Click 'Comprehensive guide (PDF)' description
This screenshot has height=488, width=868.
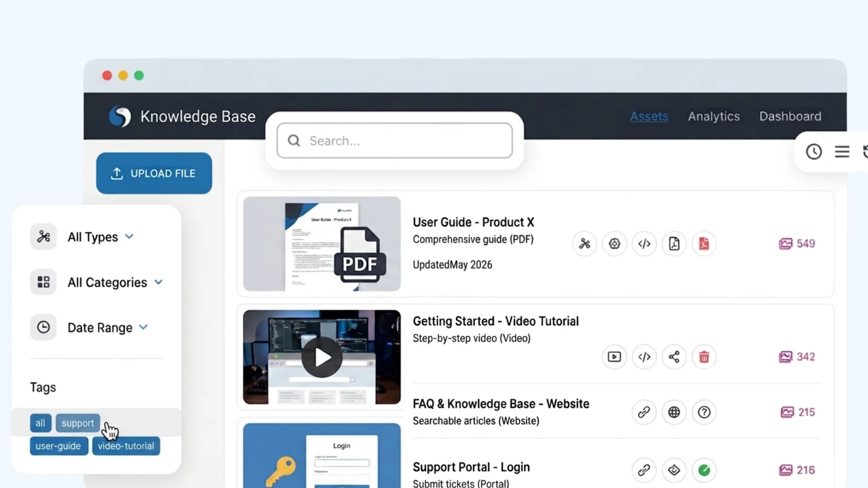coord(473,239)
